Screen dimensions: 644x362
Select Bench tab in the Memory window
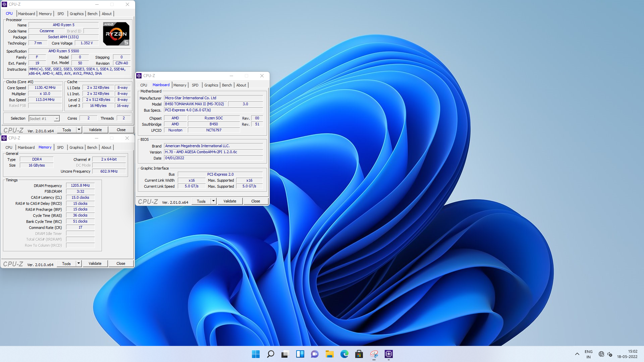[92, 147]
